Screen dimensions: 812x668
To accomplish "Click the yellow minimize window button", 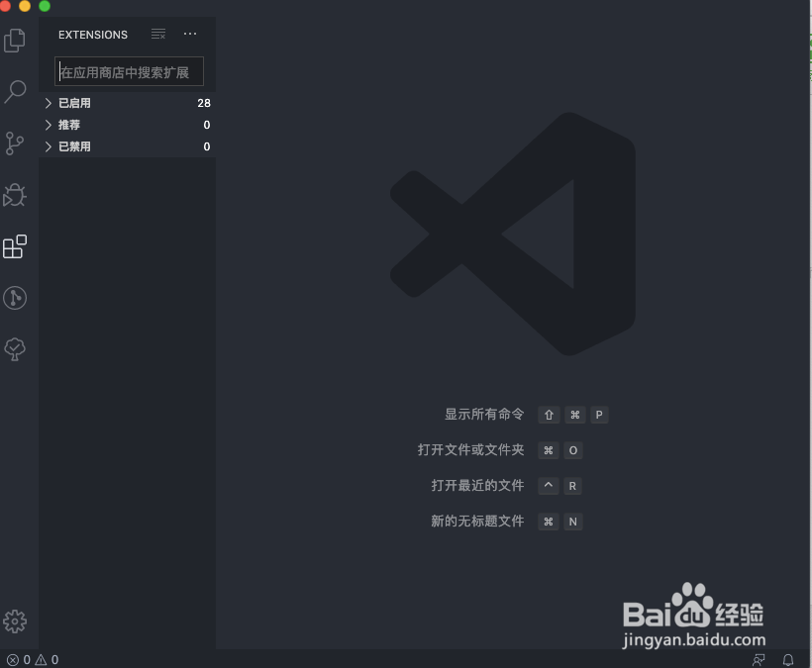I will (25, 6).
